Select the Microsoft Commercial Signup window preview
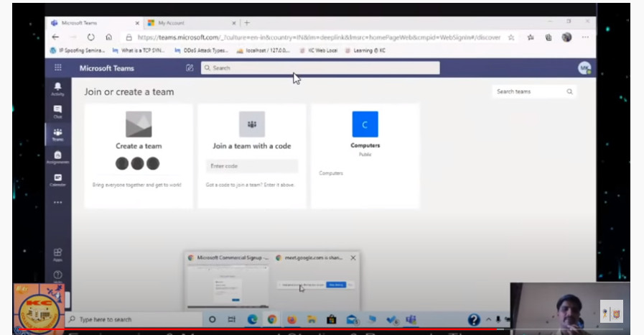This screenshot has height=335, width=644. click(x=228, y=280)
